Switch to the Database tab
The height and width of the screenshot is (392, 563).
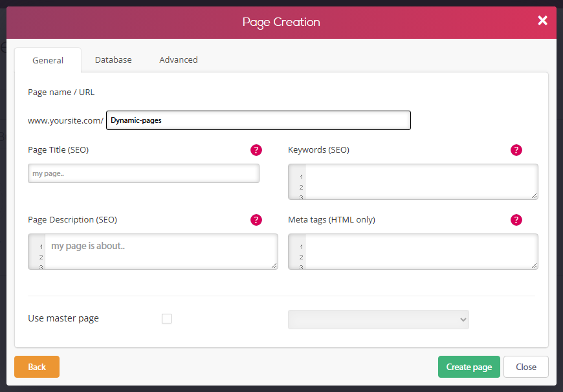coord(113,60)
